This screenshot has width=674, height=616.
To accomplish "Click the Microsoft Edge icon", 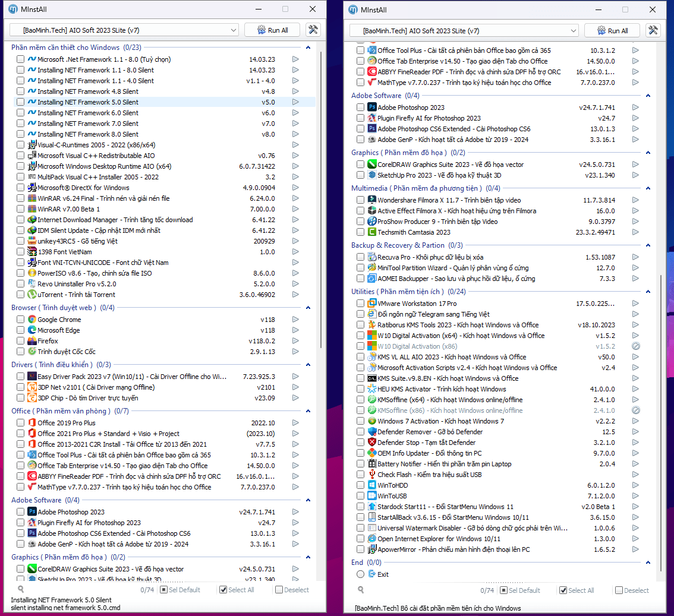I will pos(32,330).
